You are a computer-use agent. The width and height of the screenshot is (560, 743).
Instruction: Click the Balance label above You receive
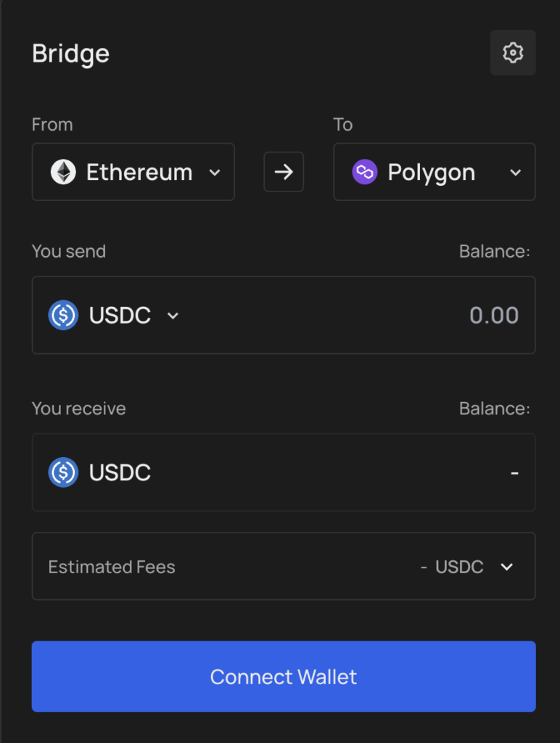(x=494, y=409)
